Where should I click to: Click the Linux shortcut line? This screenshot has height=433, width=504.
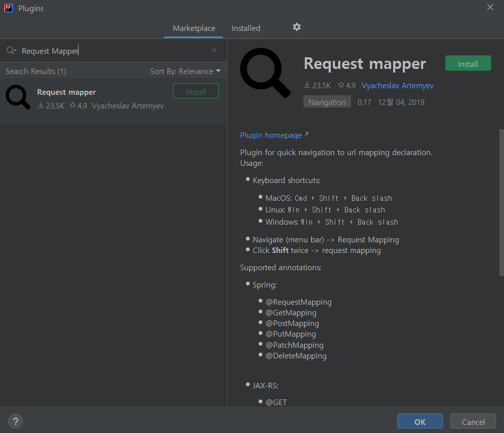pos(325,210)
